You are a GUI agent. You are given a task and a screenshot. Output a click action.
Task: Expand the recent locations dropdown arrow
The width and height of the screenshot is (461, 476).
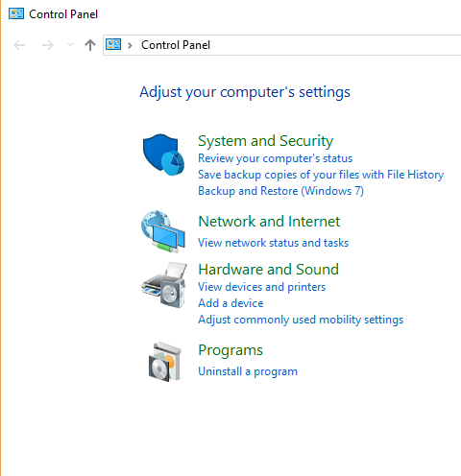coord(70,45)
